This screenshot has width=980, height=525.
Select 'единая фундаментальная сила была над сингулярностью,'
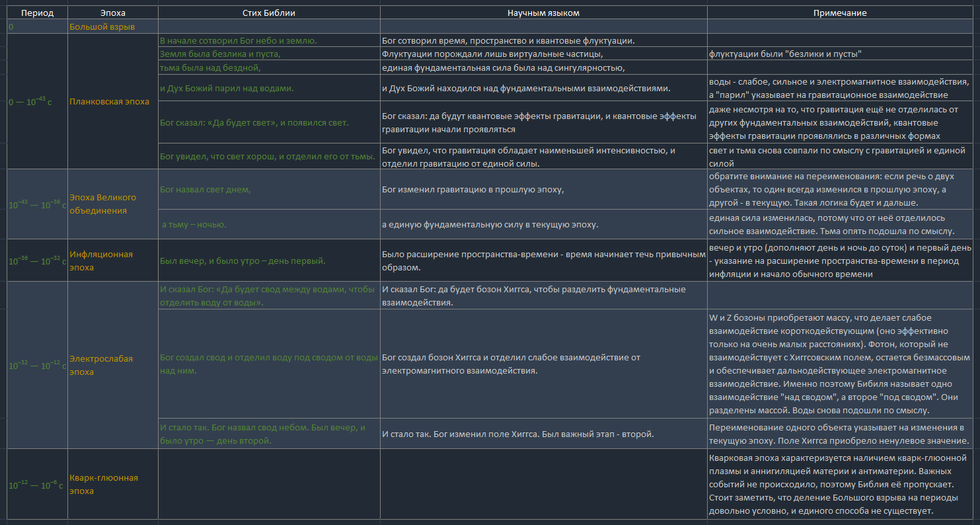(543, 67)
